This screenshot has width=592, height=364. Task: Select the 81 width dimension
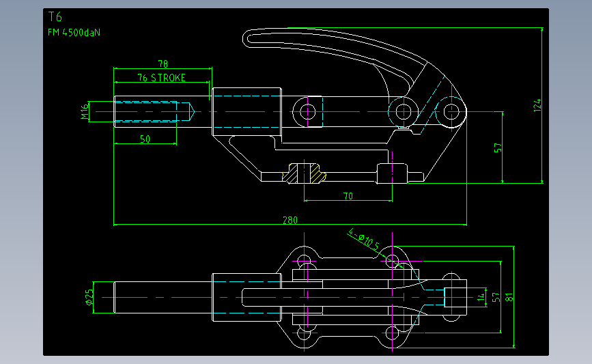click(509, 297)
